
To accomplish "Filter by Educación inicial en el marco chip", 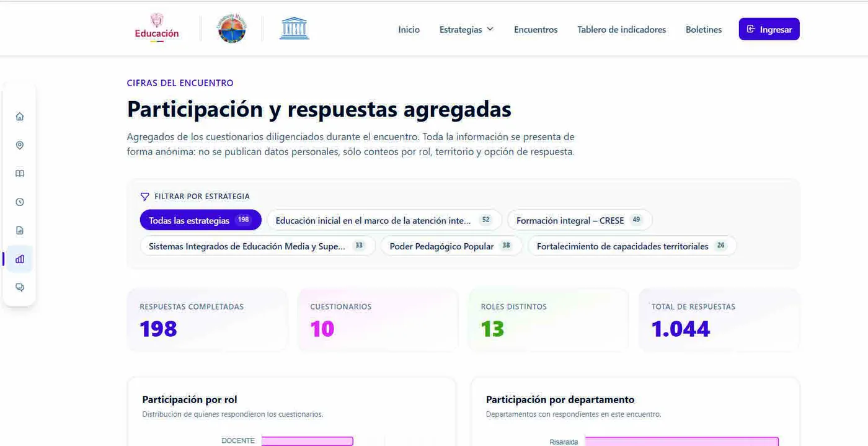I will click(x=384, y=220).
